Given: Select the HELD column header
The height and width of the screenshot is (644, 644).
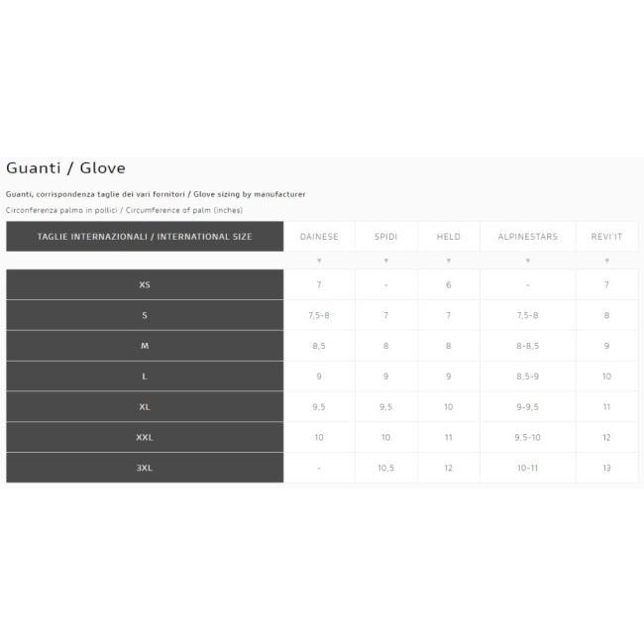Looking at the screenshot, I should [448, 237].
